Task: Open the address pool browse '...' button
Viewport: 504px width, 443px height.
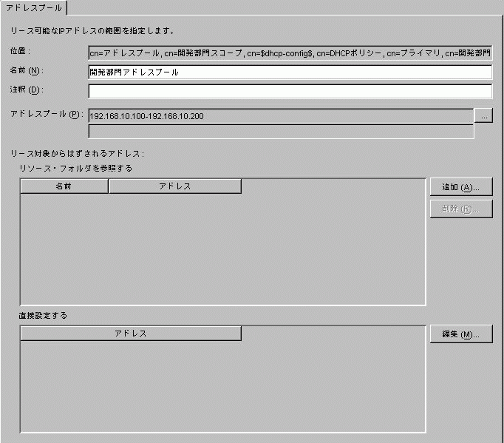Action: click(x=484, y=116)
